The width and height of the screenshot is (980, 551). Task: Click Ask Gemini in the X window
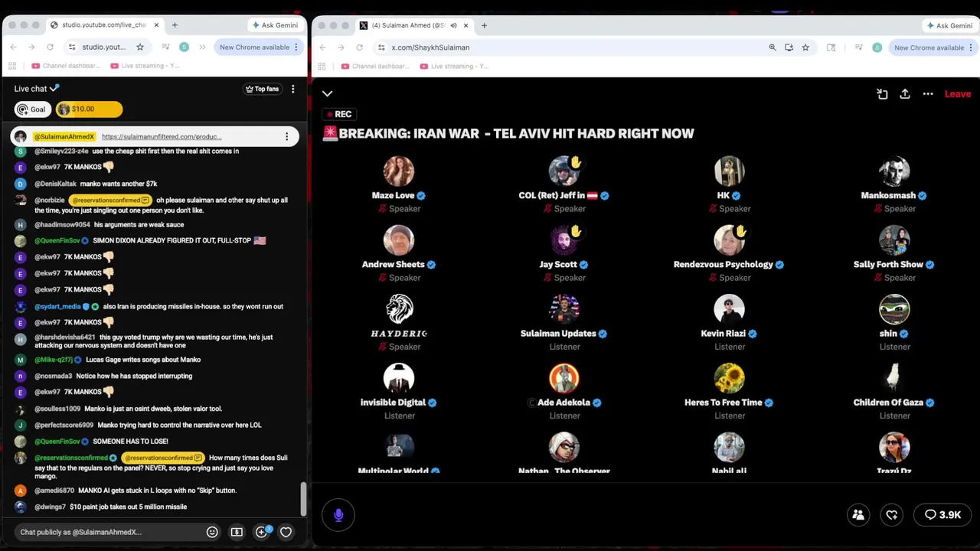(x=949, y=25)
